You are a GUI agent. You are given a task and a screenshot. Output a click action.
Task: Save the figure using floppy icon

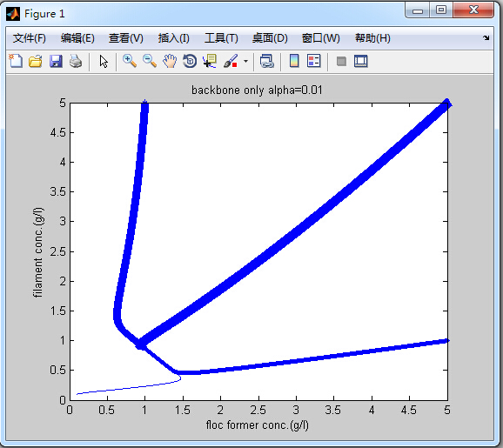pos(56,61)
